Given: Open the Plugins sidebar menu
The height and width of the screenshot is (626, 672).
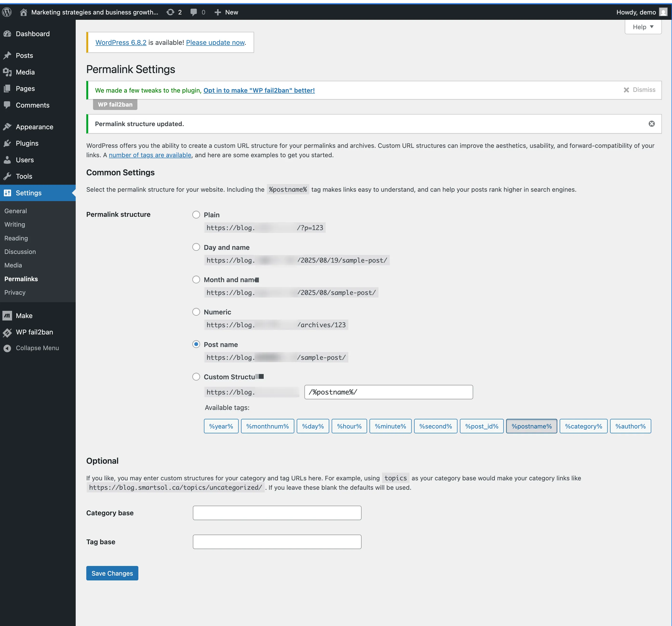Looking at the screenshot, I should tap(27, 143).
